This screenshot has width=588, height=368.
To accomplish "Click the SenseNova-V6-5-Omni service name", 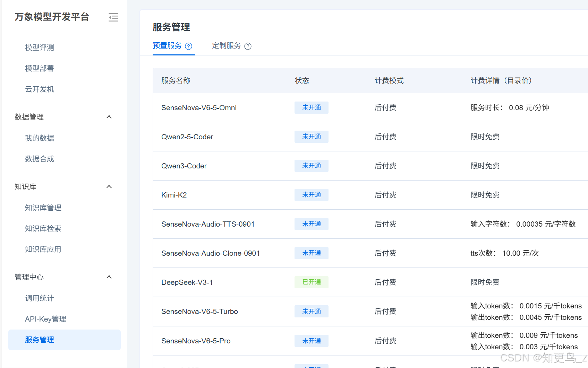I will coord(199,108).
